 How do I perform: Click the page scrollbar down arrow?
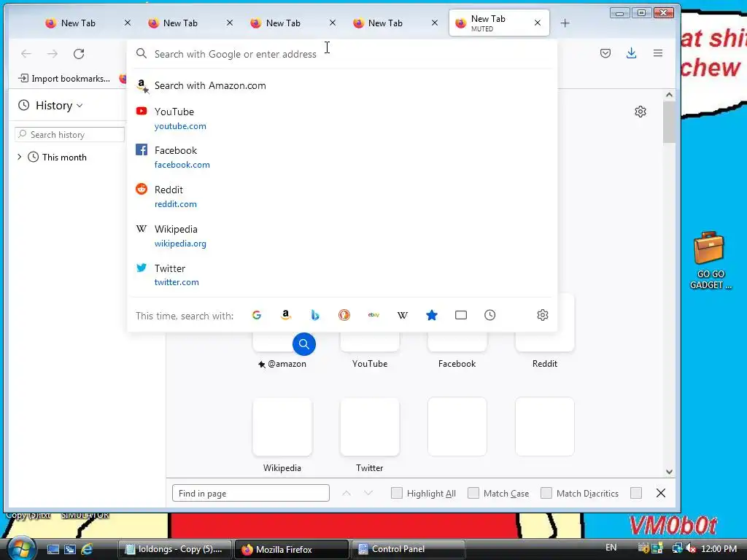point(669,472)
